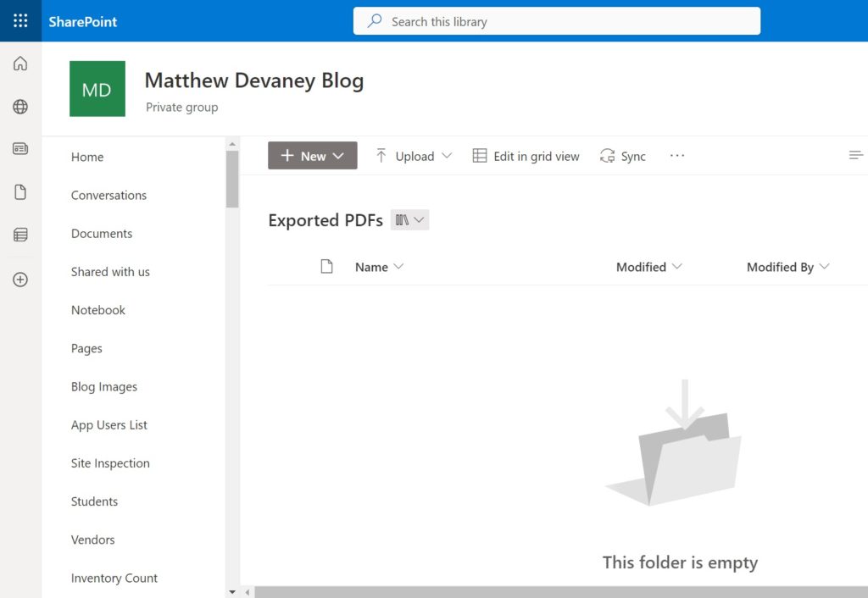868x598 pixels.
Task: Click the SharePoint home link
Action: pyautogui.click(x=82, y=21)
